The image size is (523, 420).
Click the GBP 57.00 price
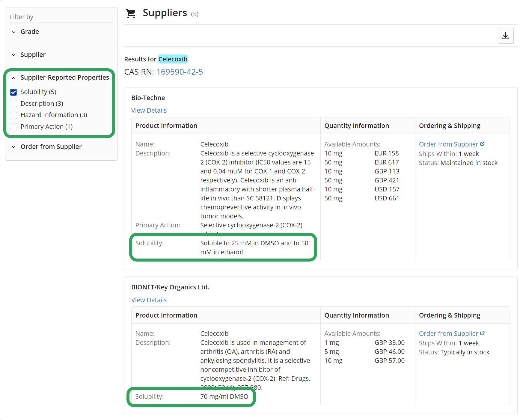(390, 361)
